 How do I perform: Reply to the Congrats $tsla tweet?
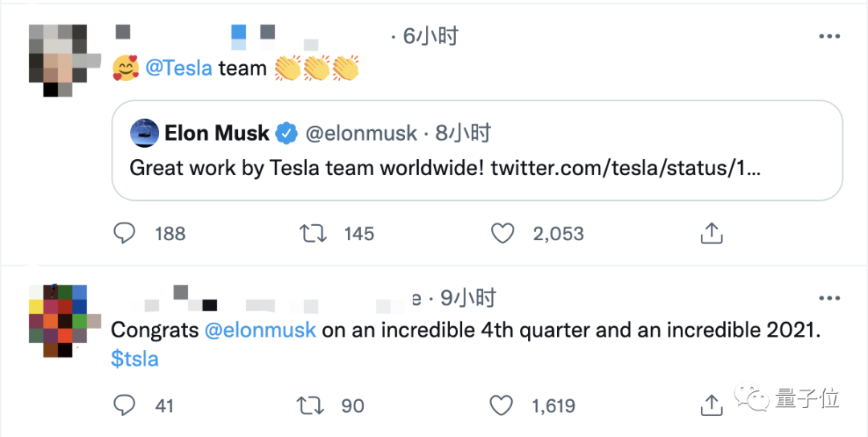pos(125,406)
